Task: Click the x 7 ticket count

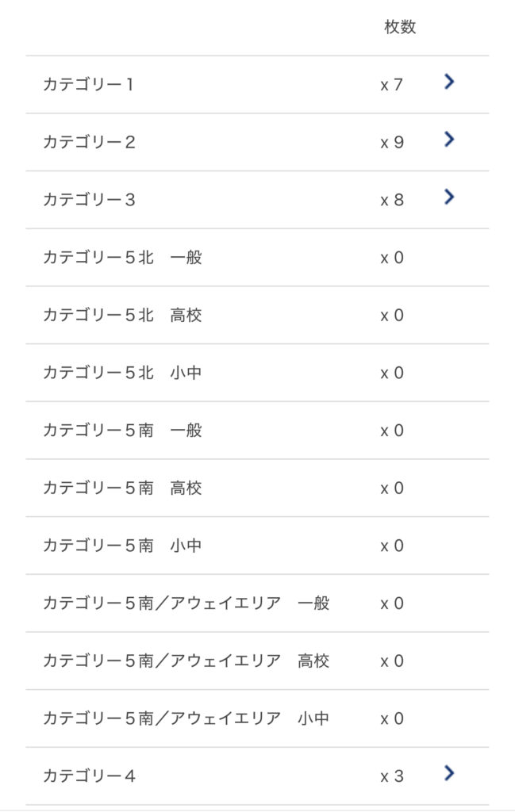Action: pyautogui.click(x=392, y=84)
